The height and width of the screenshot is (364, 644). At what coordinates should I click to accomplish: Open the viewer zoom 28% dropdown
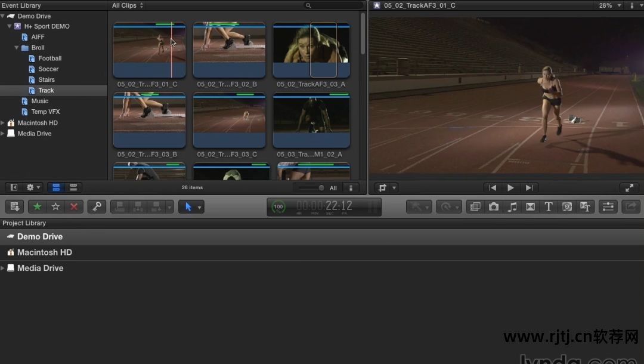[610, 5]
